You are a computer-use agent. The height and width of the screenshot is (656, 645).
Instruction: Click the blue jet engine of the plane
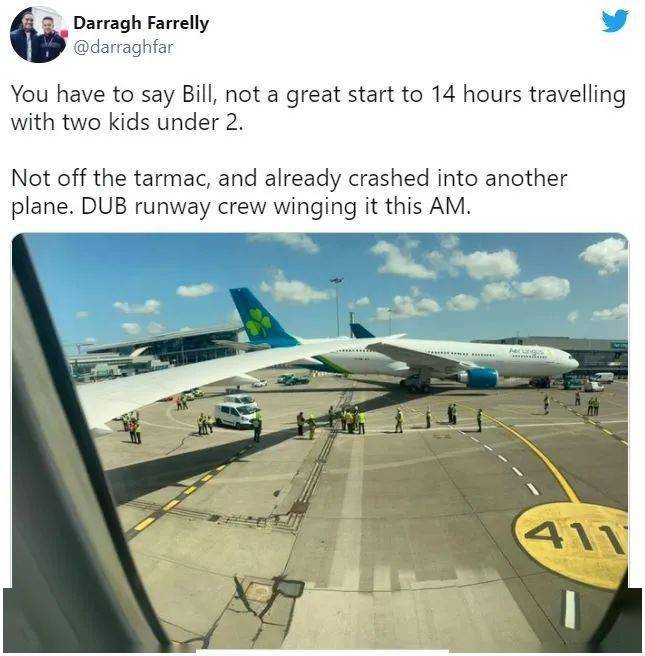[x=479, y=377]
